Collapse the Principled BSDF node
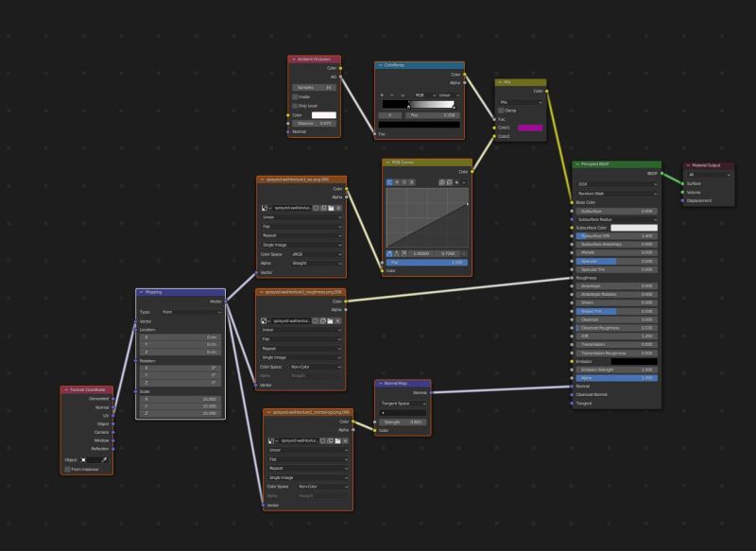 577,164
